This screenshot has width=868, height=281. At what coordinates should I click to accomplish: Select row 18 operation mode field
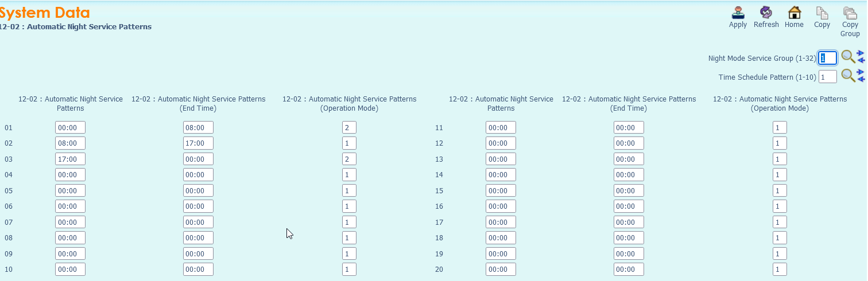(780, 237)
